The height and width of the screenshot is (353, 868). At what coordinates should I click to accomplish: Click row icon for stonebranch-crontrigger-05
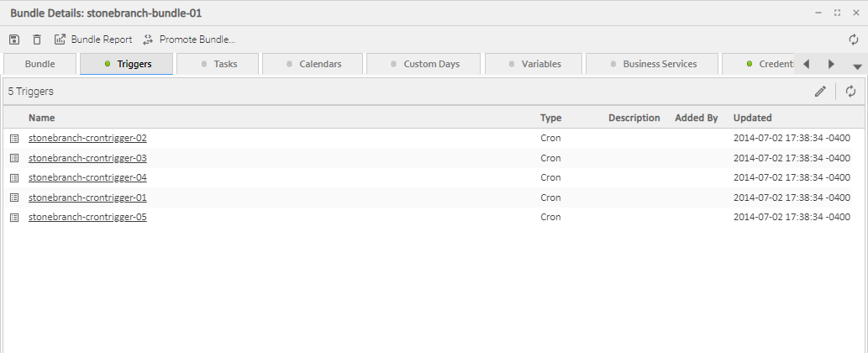coord(14,217)
